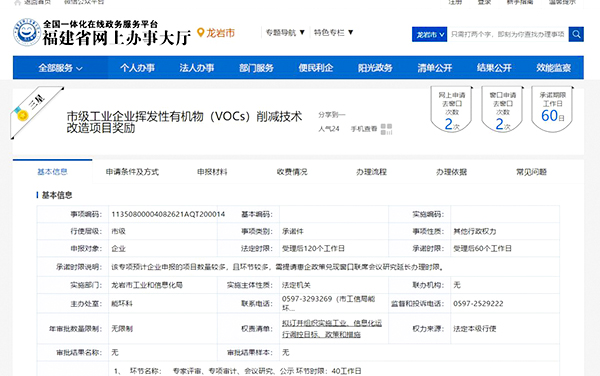Click the 监督和投诉电话 value 0597-2529222
The height and width of the screenshot is (376, 600).
(x=478, y=303)
